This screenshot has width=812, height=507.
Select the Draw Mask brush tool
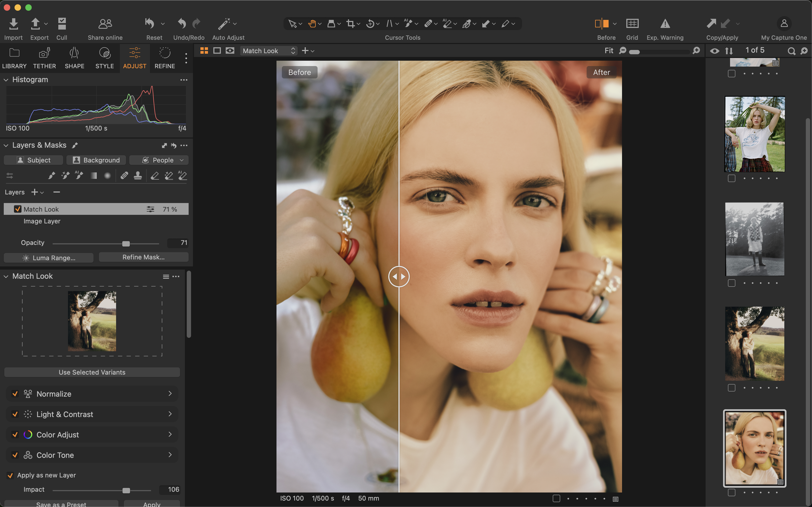(51, 176)
